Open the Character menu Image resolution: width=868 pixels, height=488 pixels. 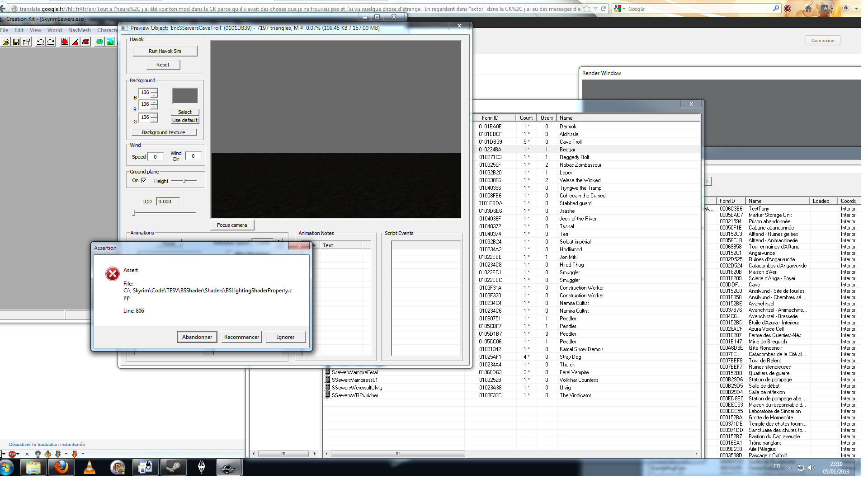click(x=107, y=30)
